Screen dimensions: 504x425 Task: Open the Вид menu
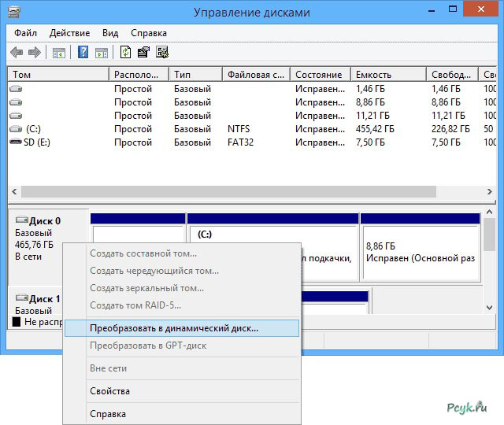coord(110,33)
